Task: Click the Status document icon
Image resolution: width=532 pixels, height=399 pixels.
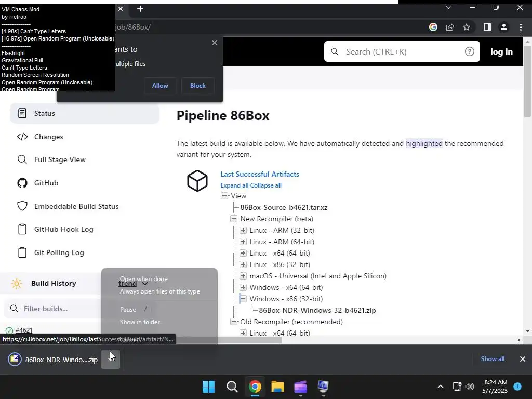Action: coord(22,113)
